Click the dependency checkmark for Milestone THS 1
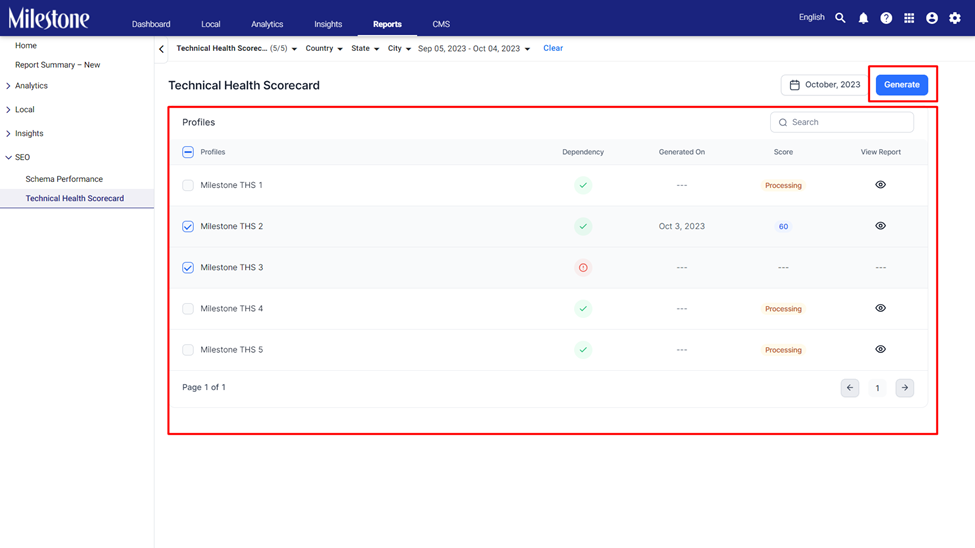Screen dimensions: 975x548 [583, 185]
